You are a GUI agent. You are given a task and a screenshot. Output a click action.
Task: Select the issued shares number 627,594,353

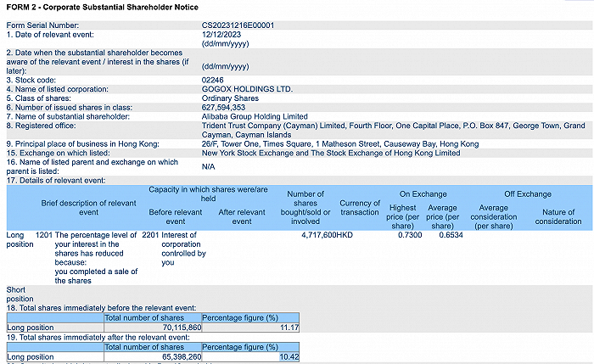pyautogui.click(x=223, y=107)
